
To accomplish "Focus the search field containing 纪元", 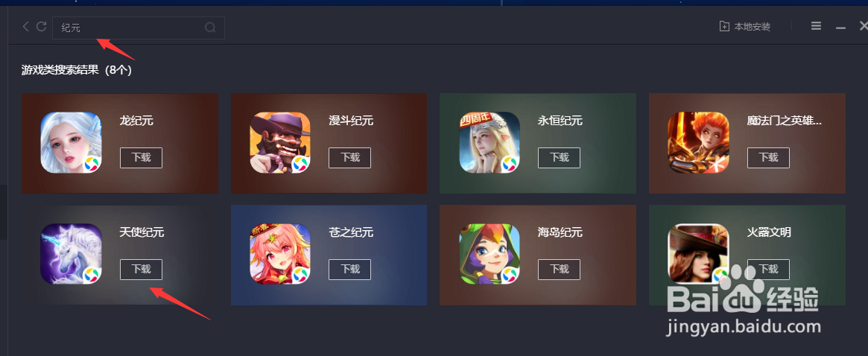I will [139, 28].
